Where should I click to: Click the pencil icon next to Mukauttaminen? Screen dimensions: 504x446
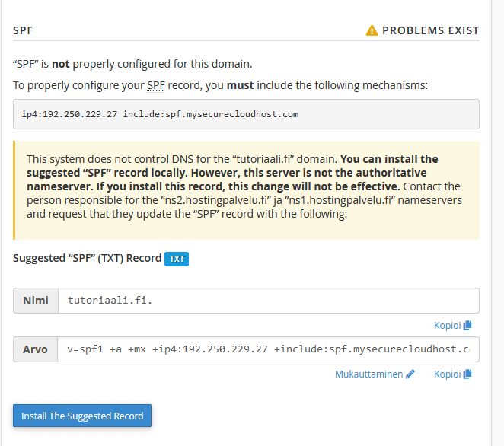tap(410, 374)
